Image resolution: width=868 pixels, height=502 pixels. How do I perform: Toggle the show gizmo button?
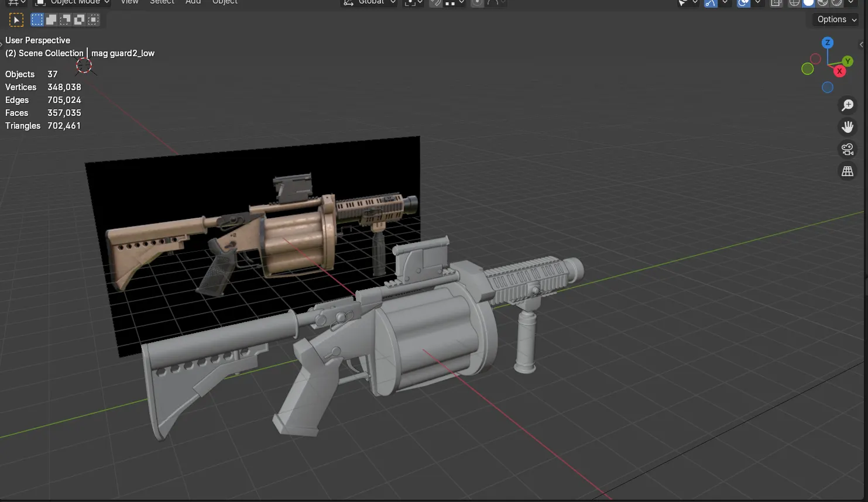click(711, 3)
